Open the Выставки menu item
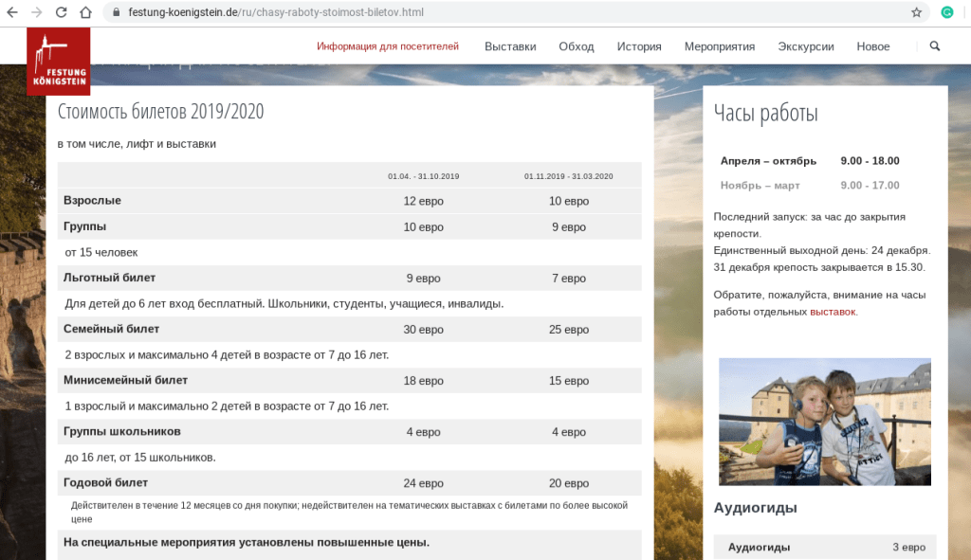 (510, 46)
